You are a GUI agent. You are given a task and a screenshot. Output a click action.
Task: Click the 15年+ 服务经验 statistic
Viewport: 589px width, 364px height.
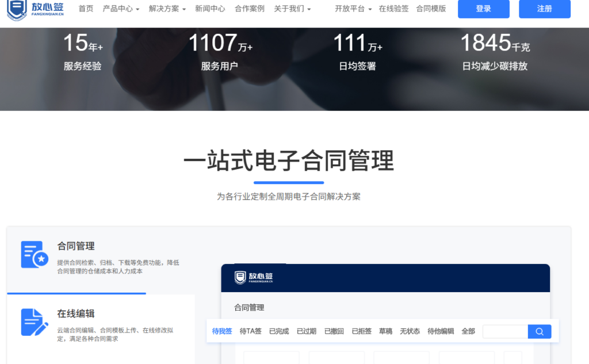coord(83,51)
